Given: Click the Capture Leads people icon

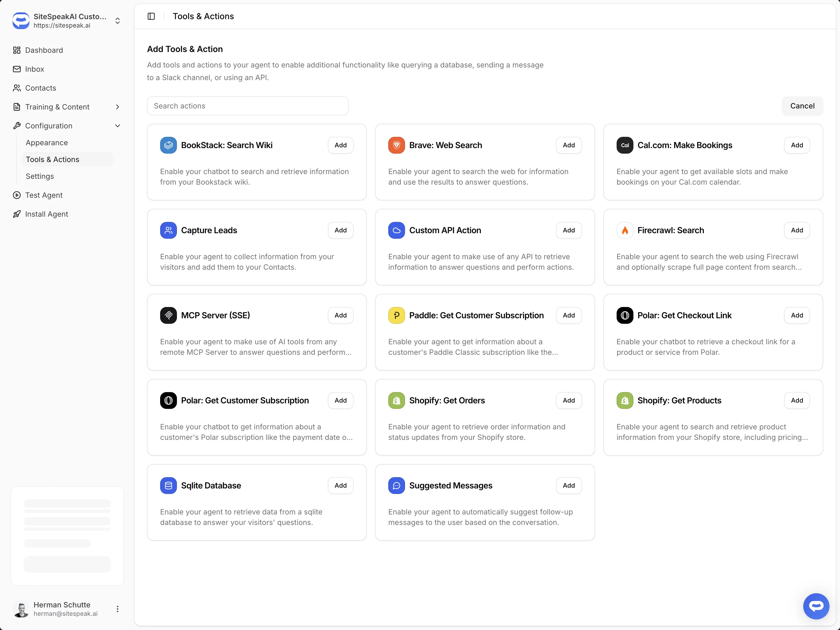Looking at the screenshot, I should 168,230.
